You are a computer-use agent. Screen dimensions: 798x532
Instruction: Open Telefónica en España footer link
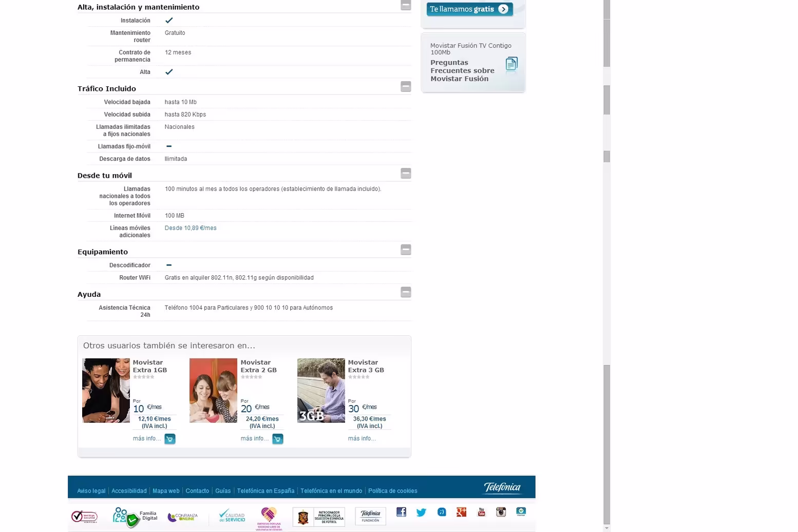(265, 491)
